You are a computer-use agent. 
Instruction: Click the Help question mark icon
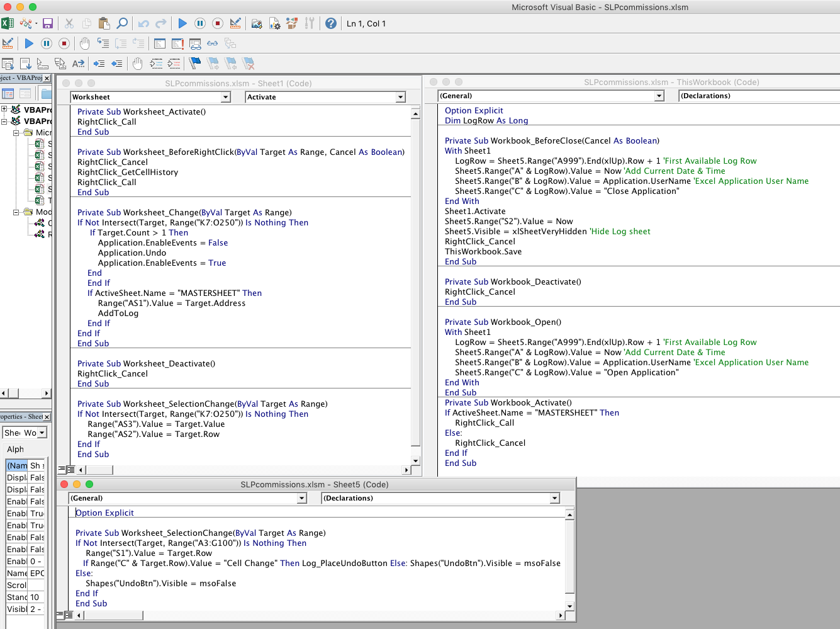[x=331, y=23]
